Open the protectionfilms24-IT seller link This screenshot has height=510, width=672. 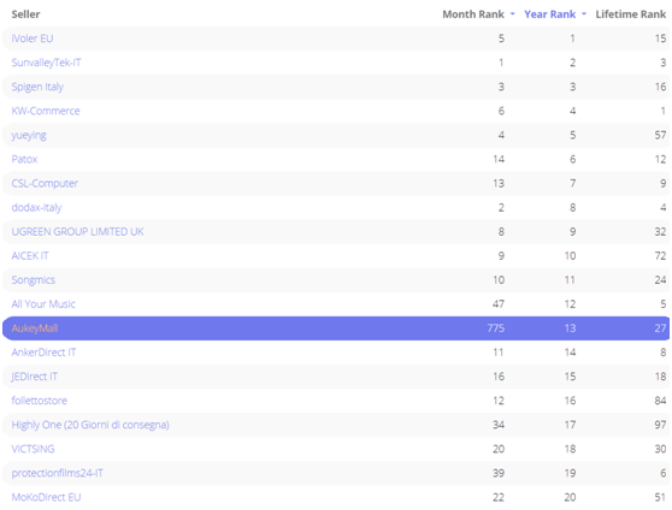coord(57,473)
